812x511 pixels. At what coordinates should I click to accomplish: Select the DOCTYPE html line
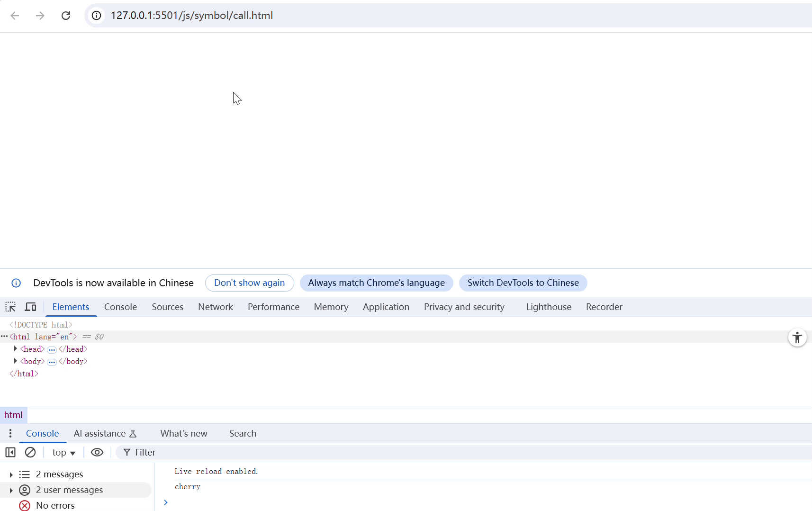click(x=41, y=325)
